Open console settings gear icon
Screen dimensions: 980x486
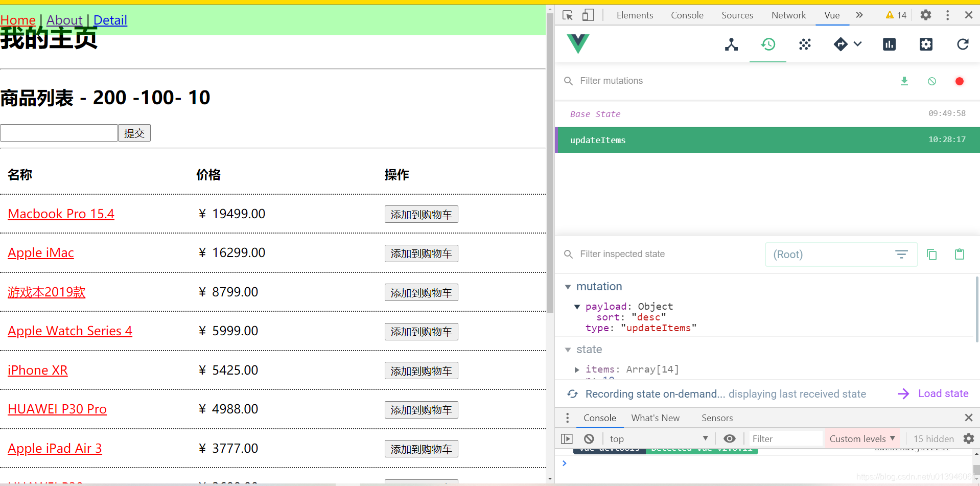[969, 439]
